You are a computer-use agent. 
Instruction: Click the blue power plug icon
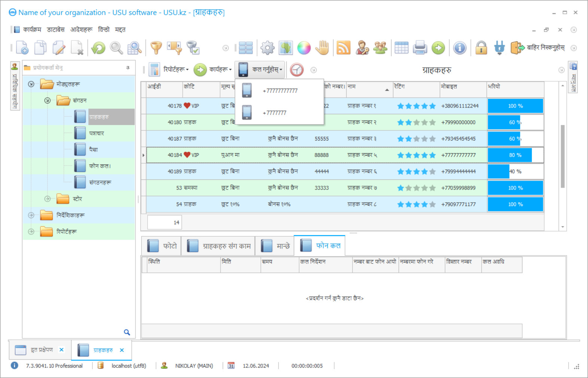[x=499, y=48]
